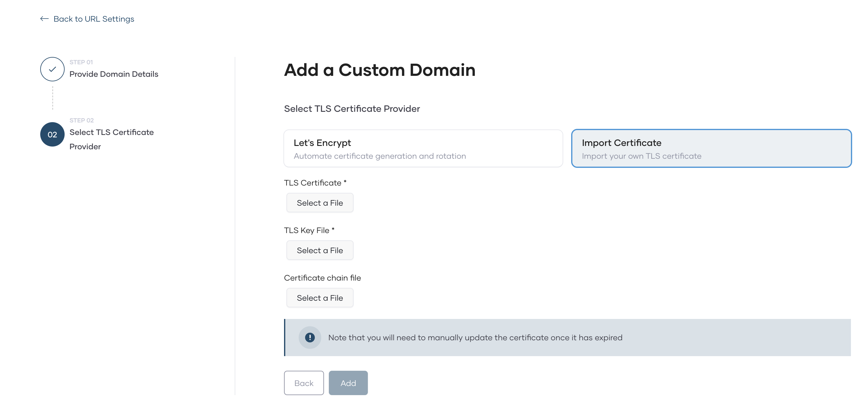The height and width of the screenshot is (407, 868).
Task: Click the TLS Certificate field label
Action: (x=315, y=182)
